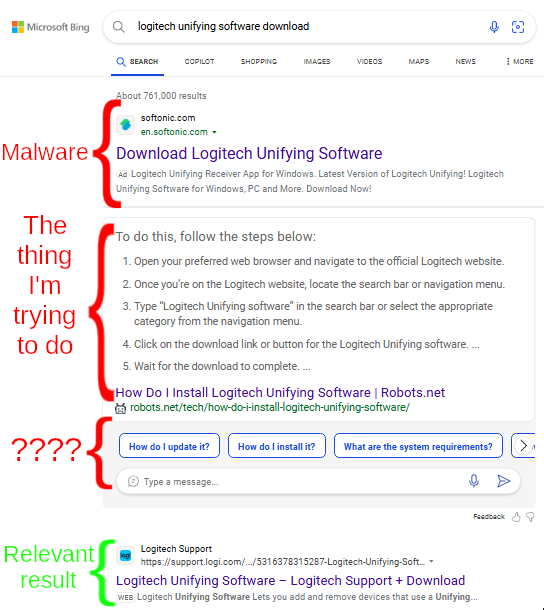Screen dimensions: 544x610
Task: Click the Microsoft Bing logo
Action: (51, 27)
